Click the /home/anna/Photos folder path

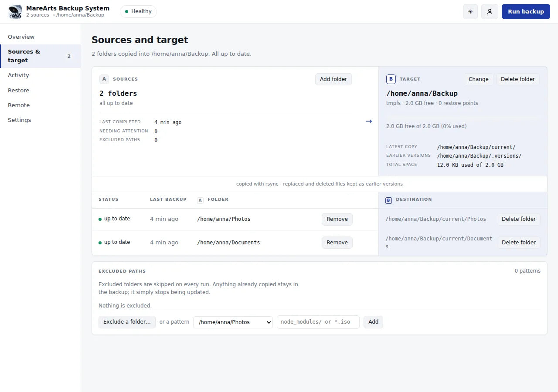click(224, 219)
